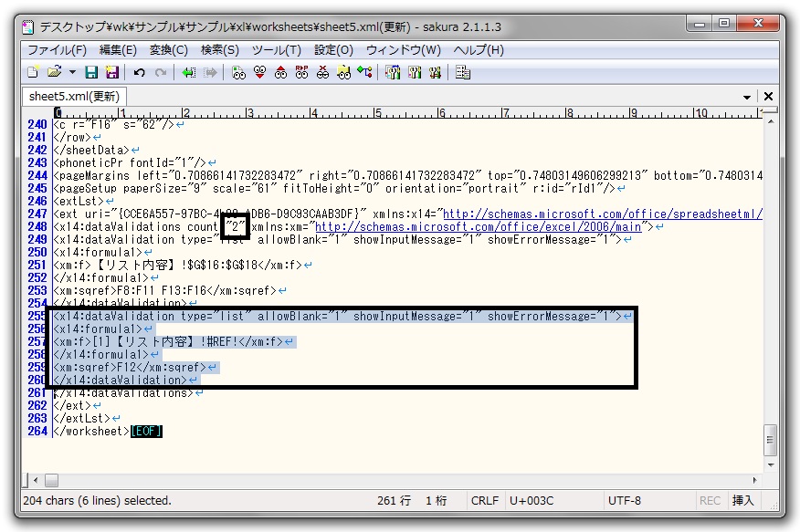Follow the schemas.microsoft.com spreadsheetml link
Screen dimensions: 800x532
[603, 214]
